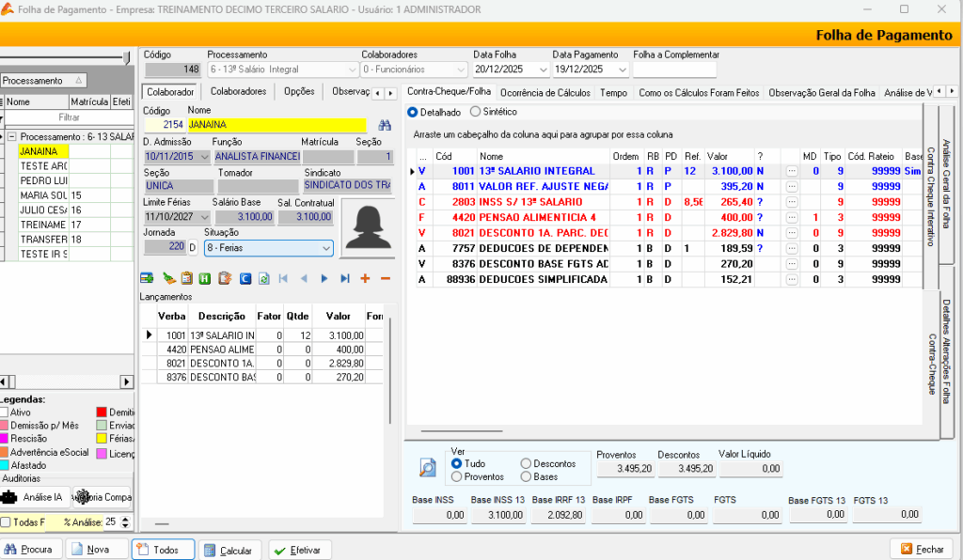The image size is (963, 560).
Task: Collapse the Processamento 6-13 SALAR tree node
Action: (12, 136)
